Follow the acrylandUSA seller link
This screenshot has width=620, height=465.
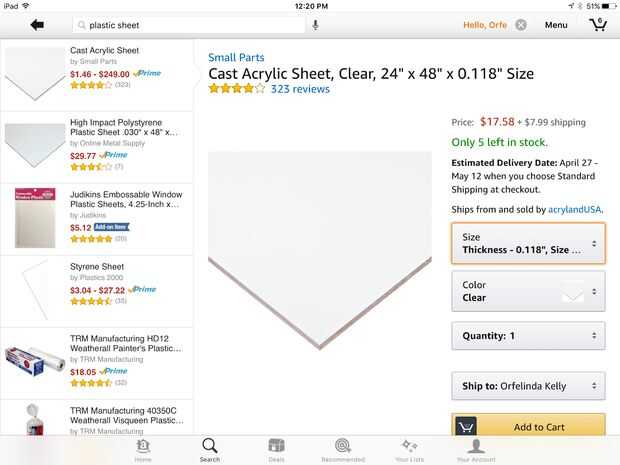[x=575, y=210]
